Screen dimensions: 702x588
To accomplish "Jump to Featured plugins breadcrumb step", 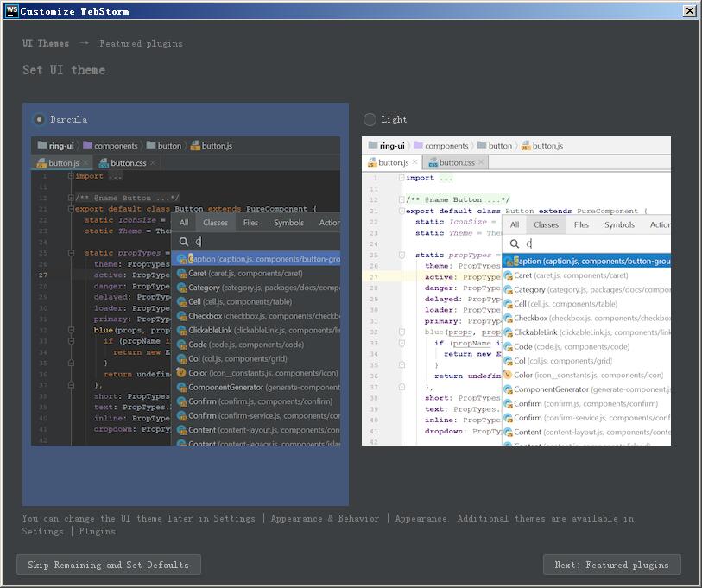I will (x=141, y=43).
